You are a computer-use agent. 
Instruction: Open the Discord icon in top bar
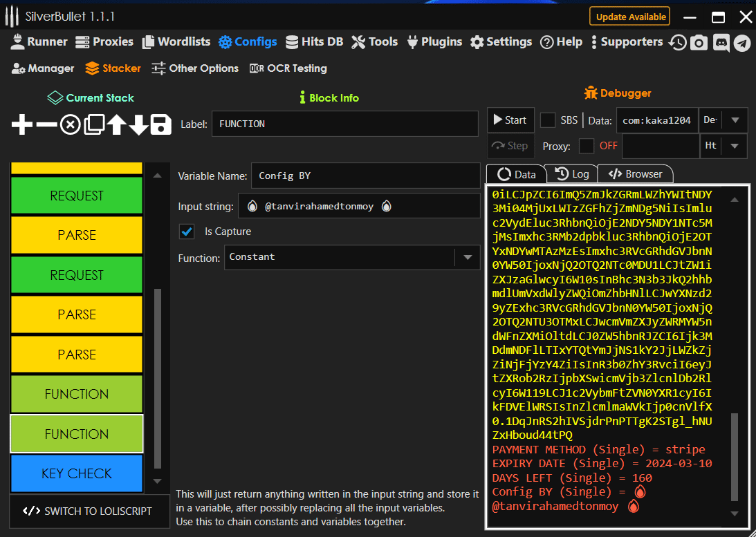[x=721, y=42]
